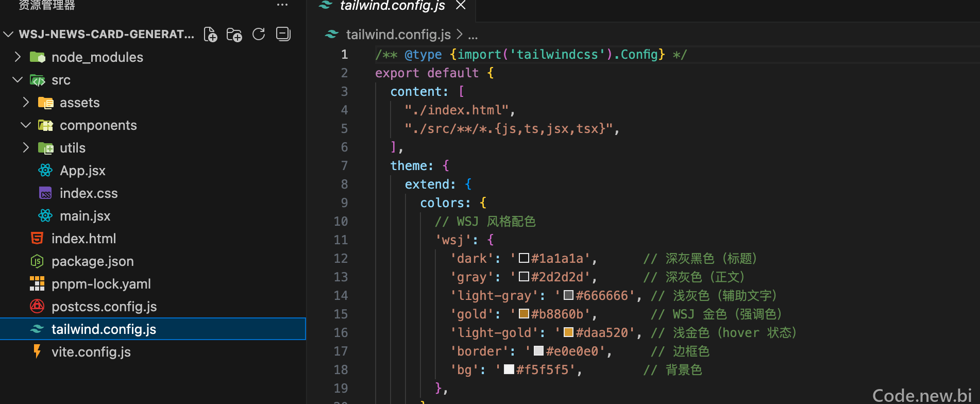The height and width of the screenshot is (404, 980).
Task: Collapse the components folder chevron
Action: pyautogui.click(x=26, y=125)
